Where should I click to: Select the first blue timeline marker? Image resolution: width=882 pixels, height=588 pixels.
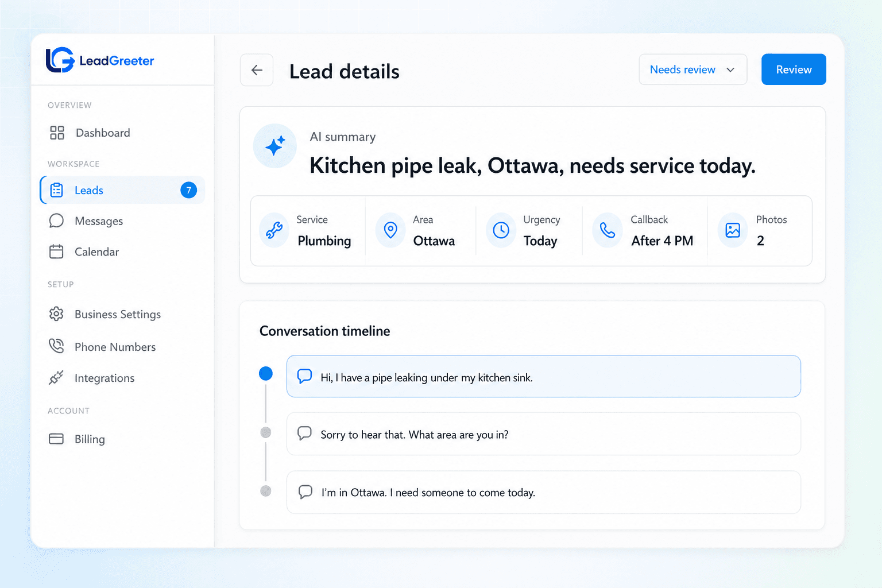266,374
